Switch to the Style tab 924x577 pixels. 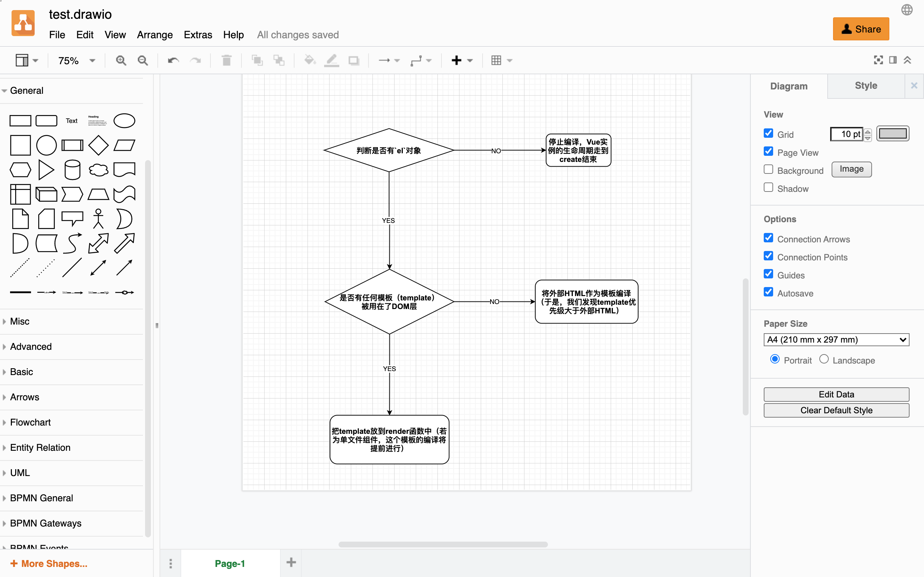click(x=866, y=85)
